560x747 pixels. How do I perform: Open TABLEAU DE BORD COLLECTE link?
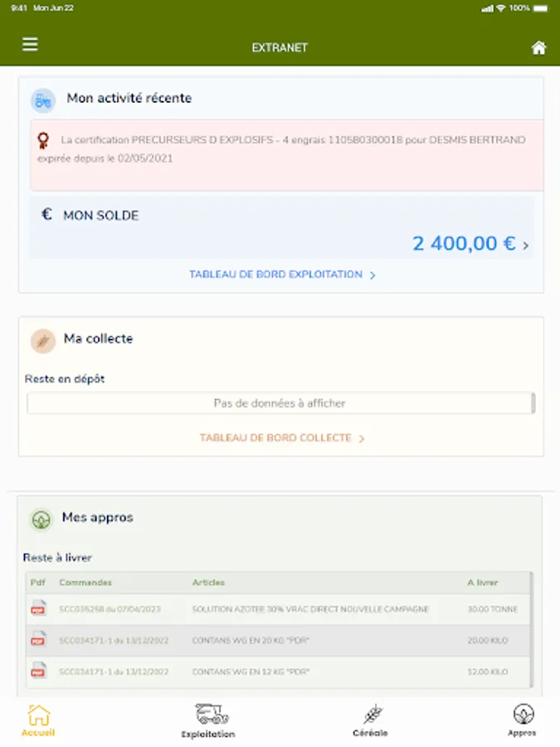[282, 438]
